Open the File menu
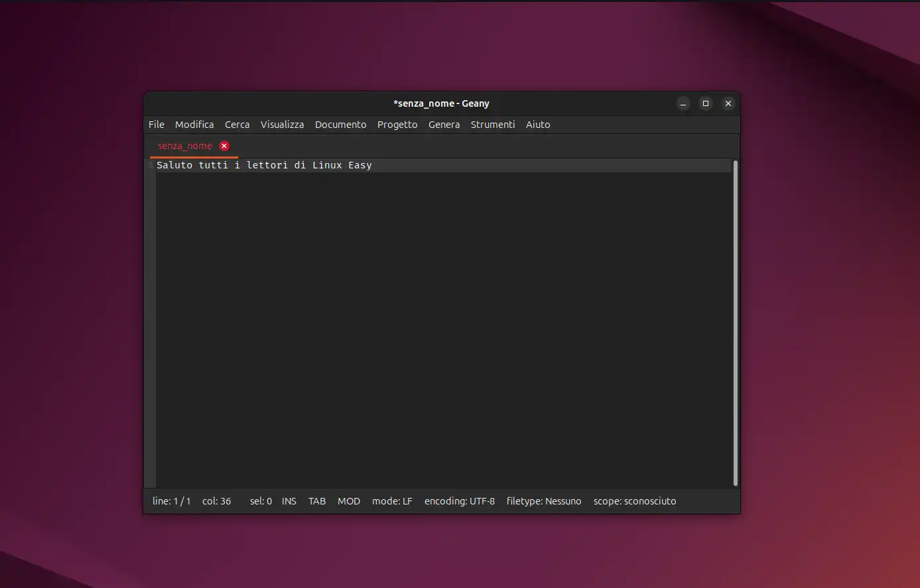The image size is (920, 588). tap(157, 125)
